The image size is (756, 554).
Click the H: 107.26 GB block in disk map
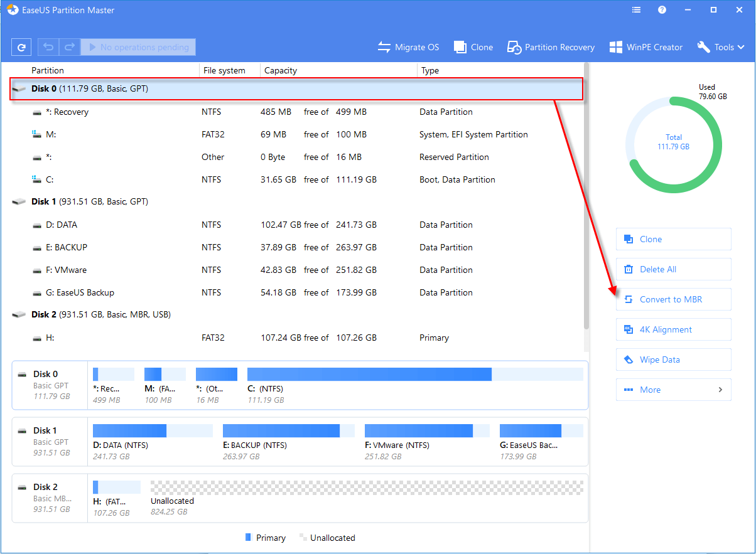coord(117,498)
